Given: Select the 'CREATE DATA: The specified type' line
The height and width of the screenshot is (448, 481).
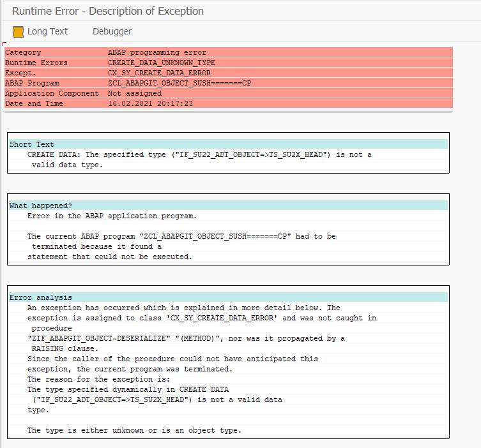Looking at the screenshot, I should [199, 154].
